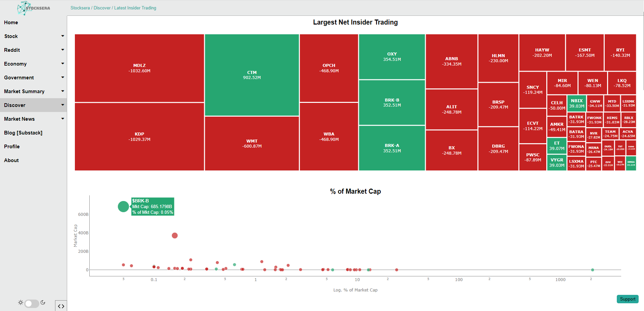This screenshot has width=644, height=311.
Task: Click the moon dark-mode icon
Action: click(x=43, y=303)
